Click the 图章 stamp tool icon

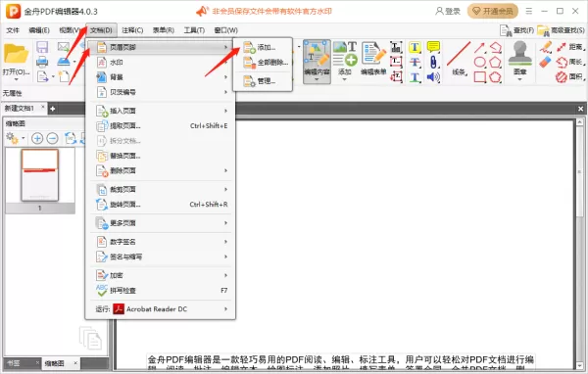[520, 55]
